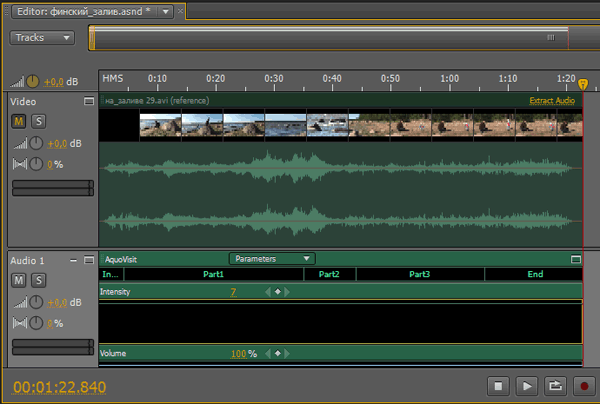
Task: Click the Extract Audio link
Action: coord(552,100)
